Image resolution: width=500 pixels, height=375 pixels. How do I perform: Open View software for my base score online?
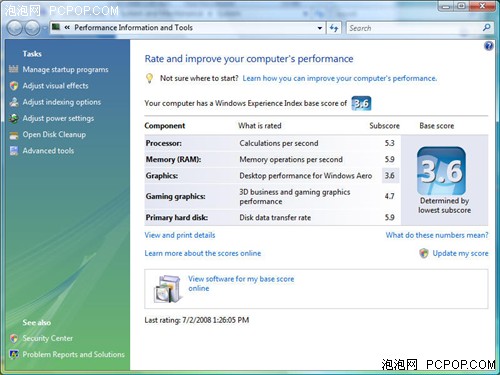[x=241, y=283]
